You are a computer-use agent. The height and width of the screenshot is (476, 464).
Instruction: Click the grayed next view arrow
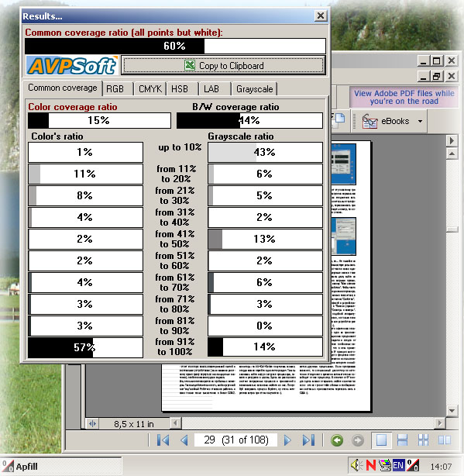pyautogui.click(x=358, y=440)
